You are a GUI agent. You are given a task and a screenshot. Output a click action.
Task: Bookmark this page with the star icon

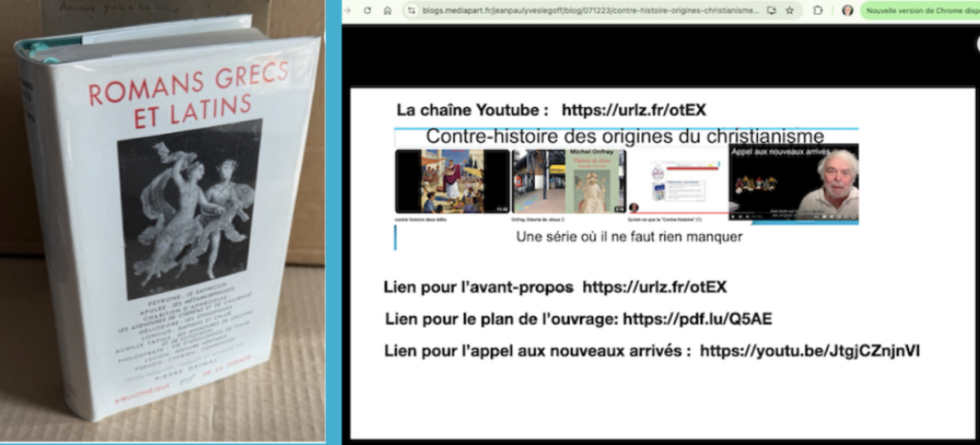coord(790,11)
